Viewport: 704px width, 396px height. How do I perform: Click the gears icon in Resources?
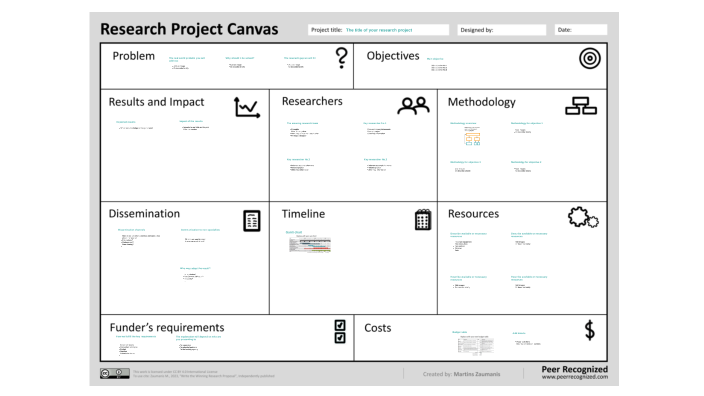(583, 217)
